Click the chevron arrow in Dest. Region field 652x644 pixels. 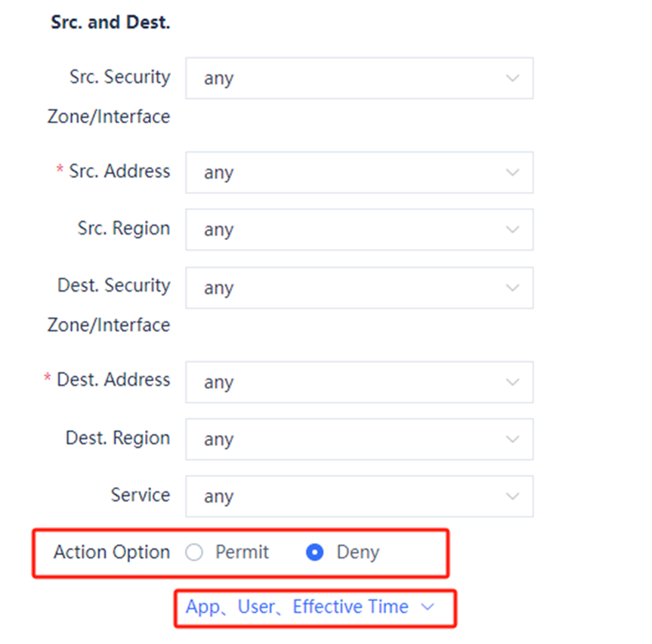(513, 439)
